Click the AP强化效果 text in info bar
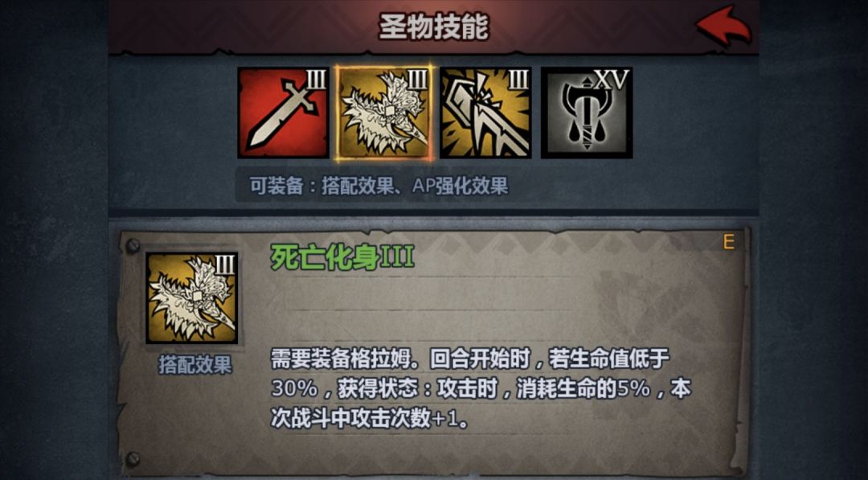The height and width of the screenshot is (480, 868). pos(460,186)
